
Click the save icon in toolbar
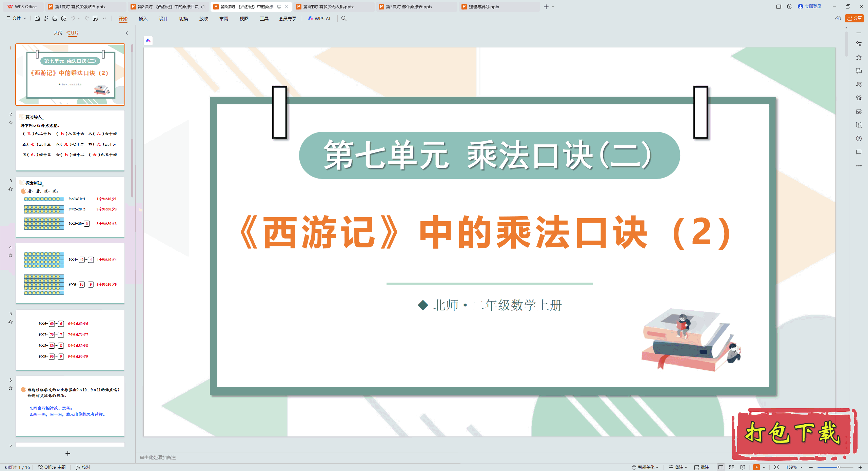[x=37, y=18]
